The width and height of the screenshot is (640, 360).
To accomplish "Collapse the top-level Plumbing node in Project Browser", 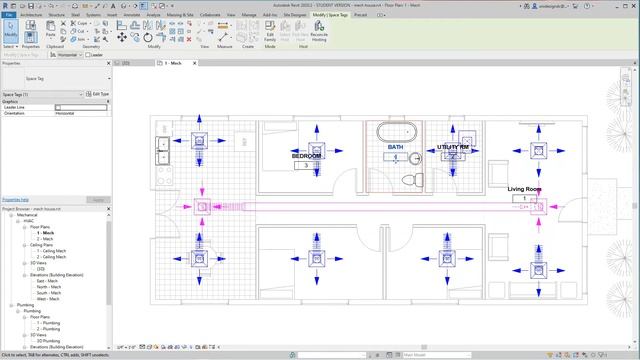I will [11, 305].
